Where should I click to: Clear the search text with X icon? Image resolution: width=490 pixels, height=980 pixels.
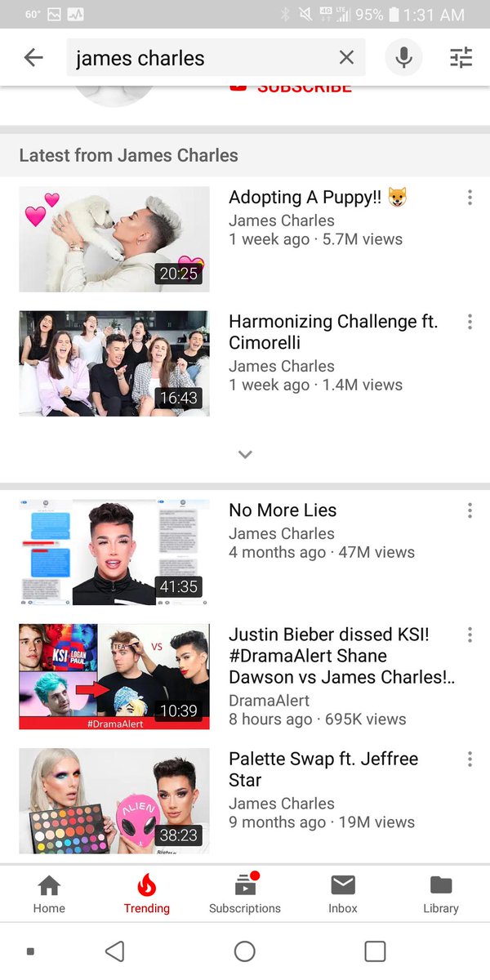[346, 57]
